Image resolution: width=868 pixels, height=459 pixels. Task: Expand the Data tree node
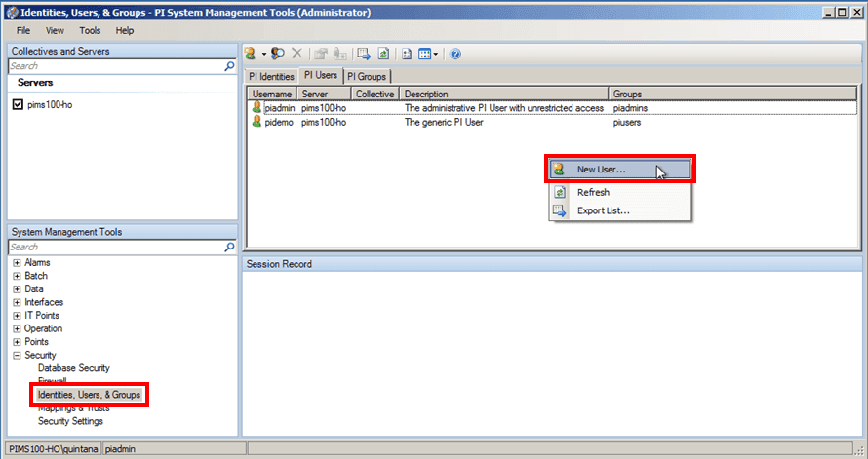(x=17, y=289)
